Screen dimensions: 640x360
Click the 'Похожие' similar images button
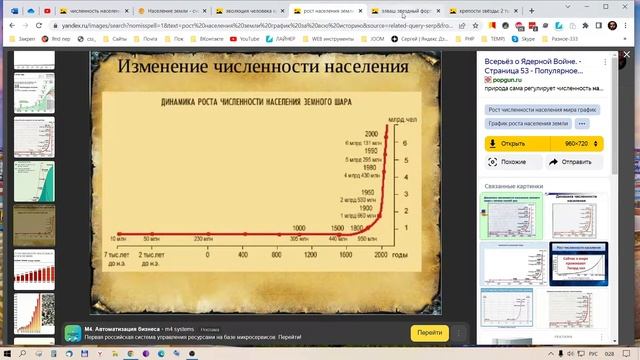tap(513, 162)
